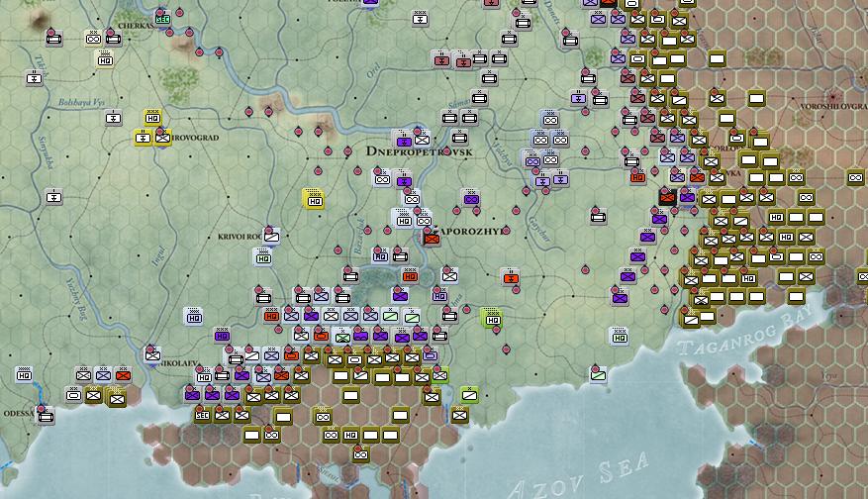The width and height of the screenshot is (868, 499).
Task: Click the Ingul river label
Action: point(159,255)
